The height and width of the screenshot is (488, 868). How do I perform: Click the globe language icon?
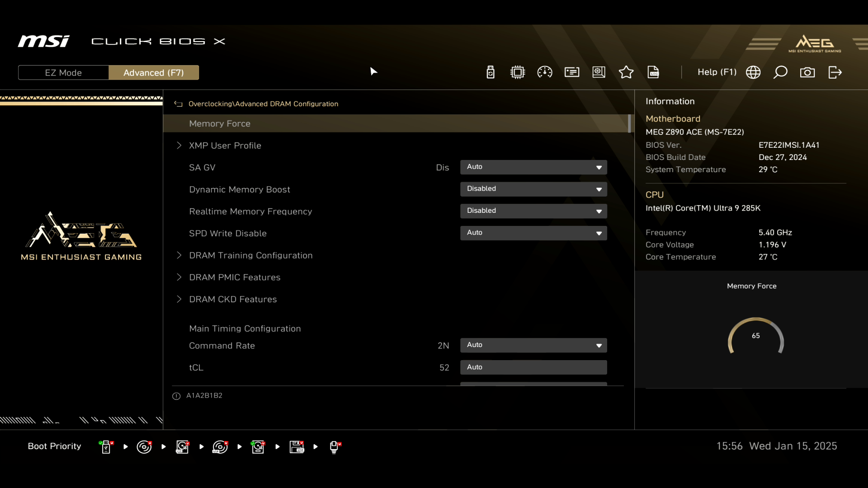click(x=753, y=72)
